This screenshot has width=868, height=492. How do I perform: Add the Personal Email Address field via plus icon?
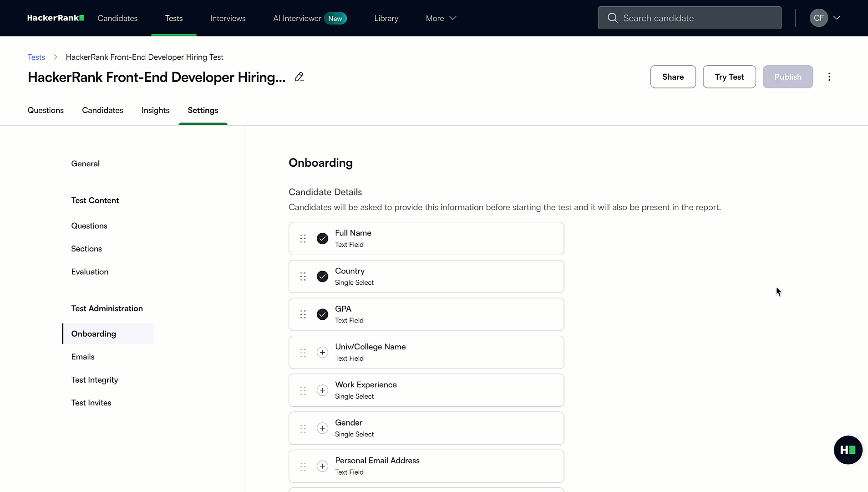(x=322, y=466)
